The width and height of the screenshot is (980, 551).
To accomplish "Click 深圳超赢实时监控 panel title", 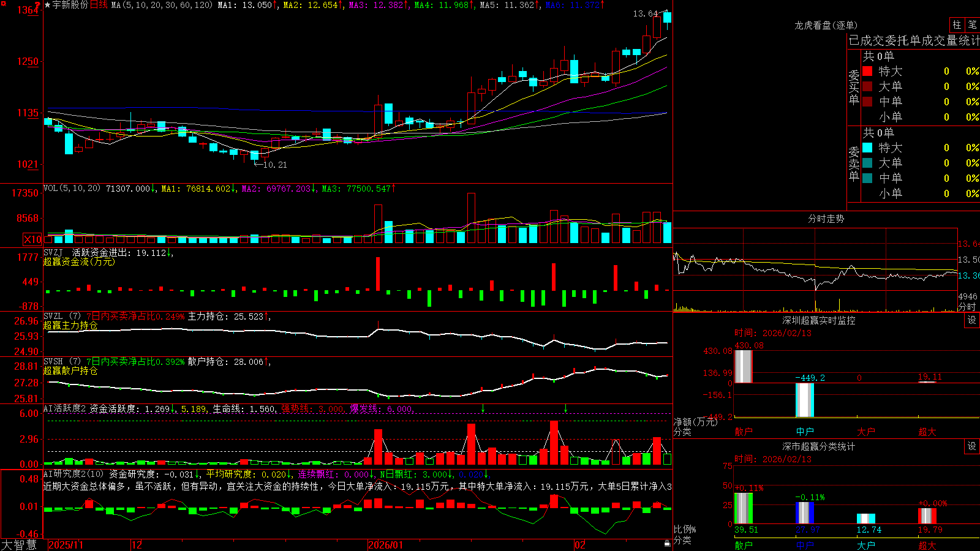I will pos(819,320).
